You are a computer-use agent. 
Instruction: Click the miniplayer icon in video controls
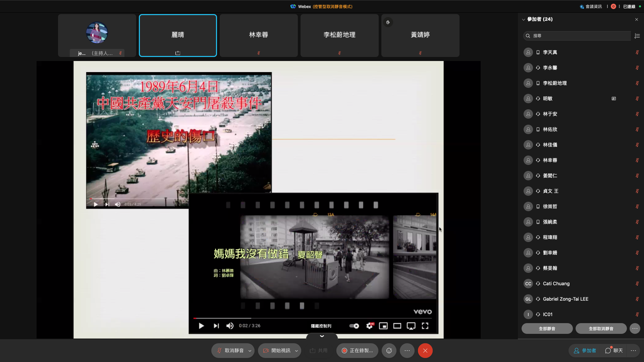click(x=383, y=326)
